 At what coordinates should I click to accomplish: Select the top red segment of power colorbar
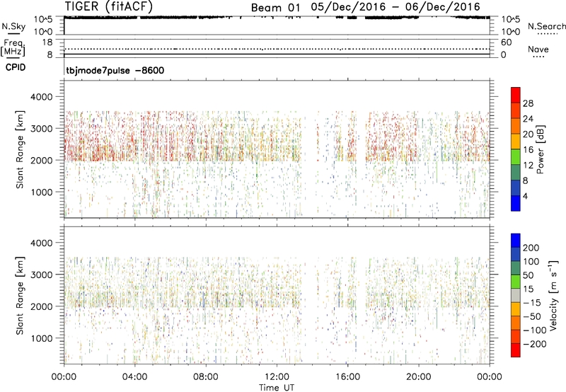pos(516,95)
